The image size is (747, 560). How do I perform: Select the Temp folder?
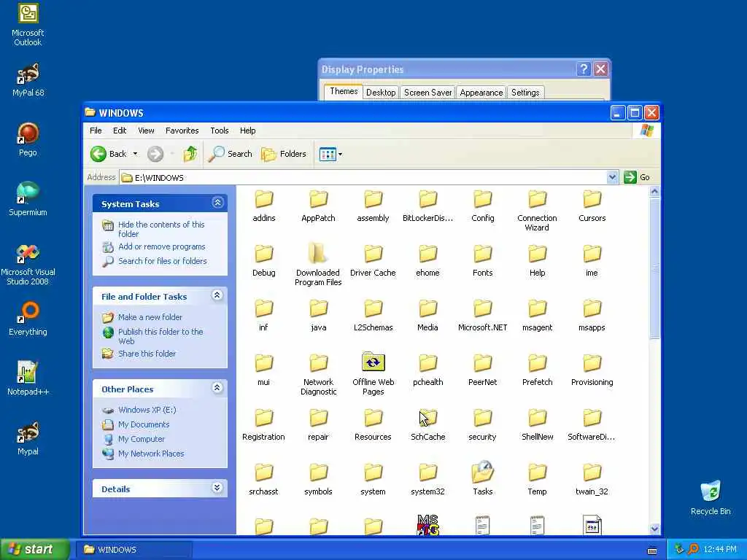(538, 480)
